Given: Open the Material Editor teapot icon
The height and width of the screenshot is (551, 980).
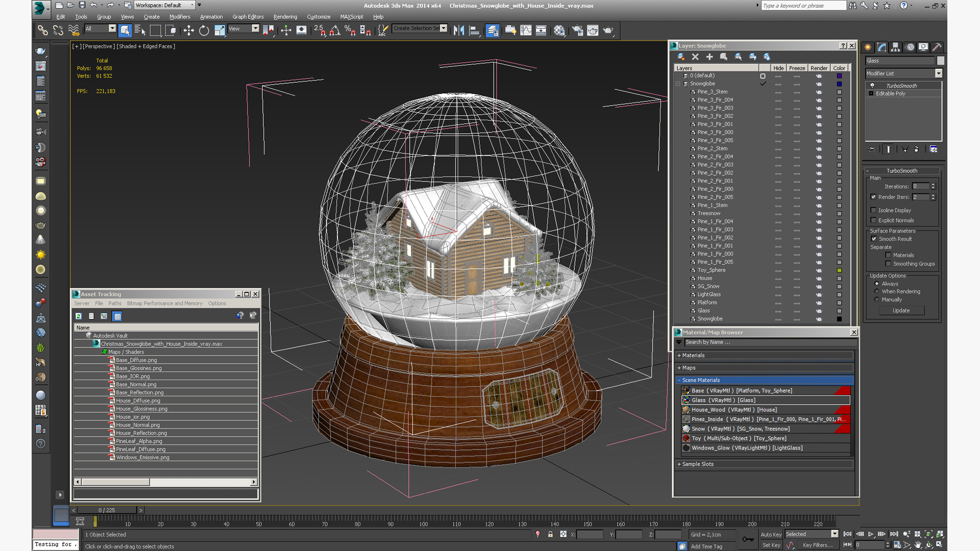Looking at the screenshot, I should click(559, 31).
